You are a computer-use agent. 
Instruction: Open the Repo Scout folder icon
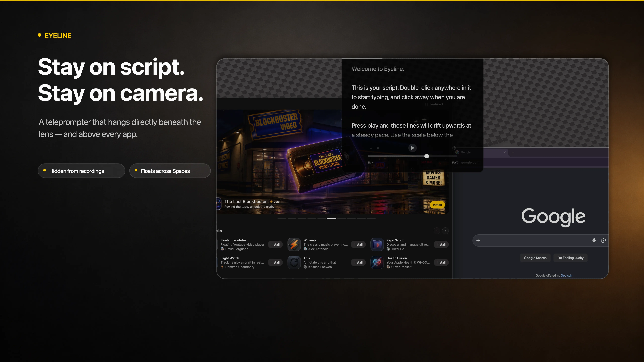[x=377, y=244]
